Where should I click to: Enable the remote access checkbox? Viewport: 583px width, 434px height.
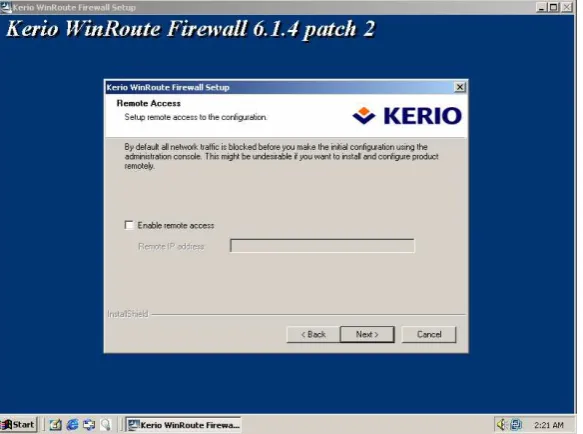pyautogui.click(x=129, y=225)
